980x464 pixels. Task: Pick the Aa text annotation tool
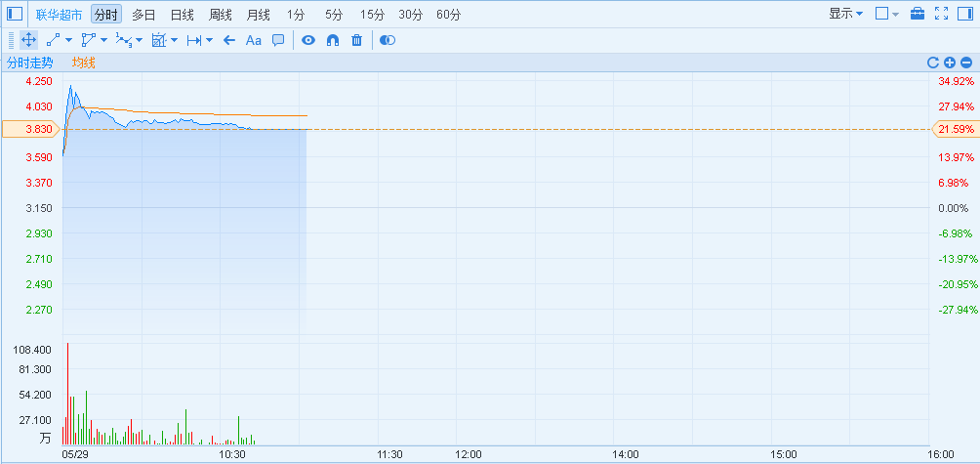point(253,40)
